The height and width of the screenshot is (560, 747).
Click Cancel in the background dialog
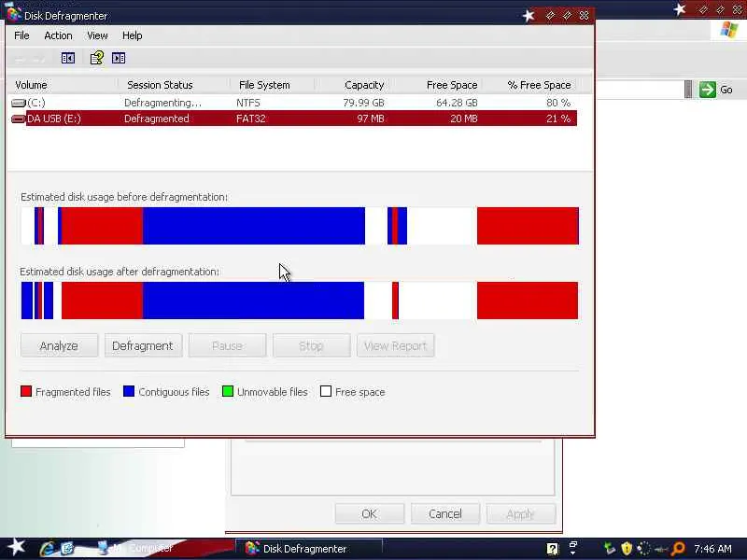pyautogui.click(x=445, y=514)
